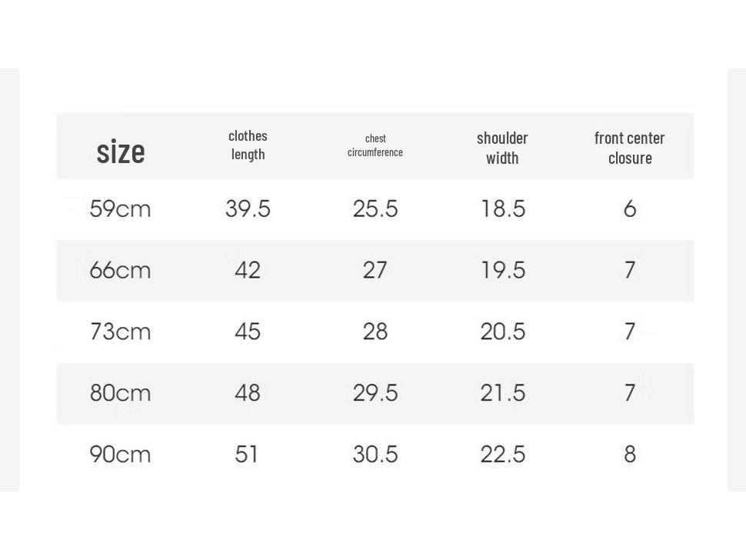The image size is (746, 560).
Task: Click the 18.5 shoulder width value
Action: pyautogui.click(x=503, y=209)
